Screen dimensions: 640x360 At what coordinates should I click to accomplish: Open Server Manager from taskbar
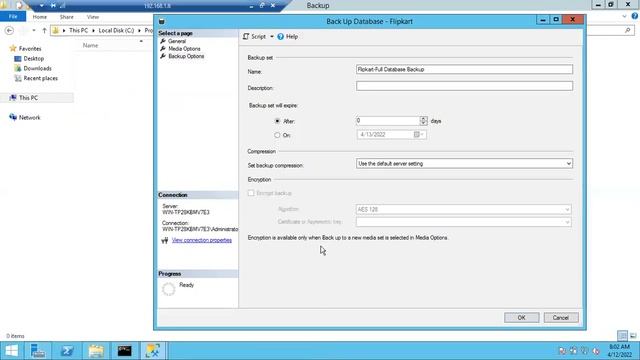tap(38, 351)
